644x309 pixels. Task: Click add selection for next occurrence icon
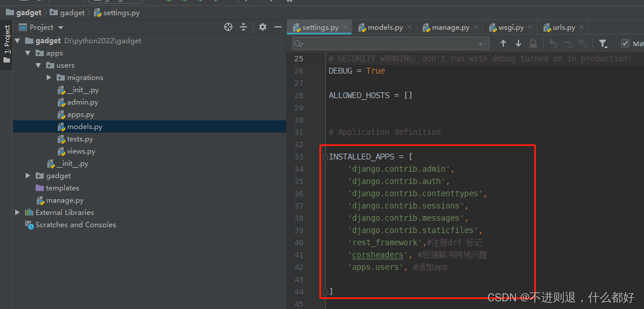click(554, 43)
